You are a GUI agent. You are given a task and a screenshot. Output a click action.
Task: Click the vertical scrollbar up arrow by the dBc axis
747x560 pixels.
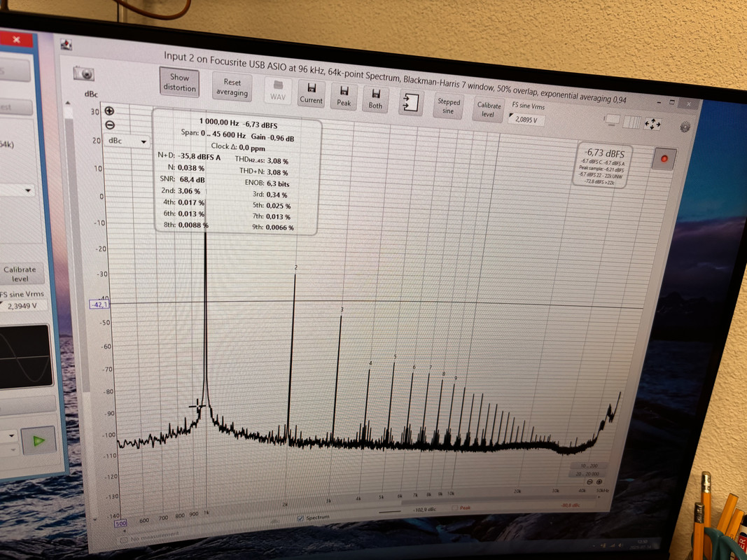[68, 103]
